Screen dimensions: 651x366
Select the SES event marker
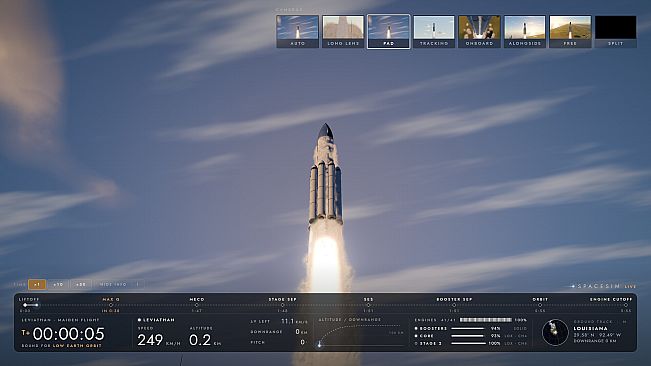point(368,305)
